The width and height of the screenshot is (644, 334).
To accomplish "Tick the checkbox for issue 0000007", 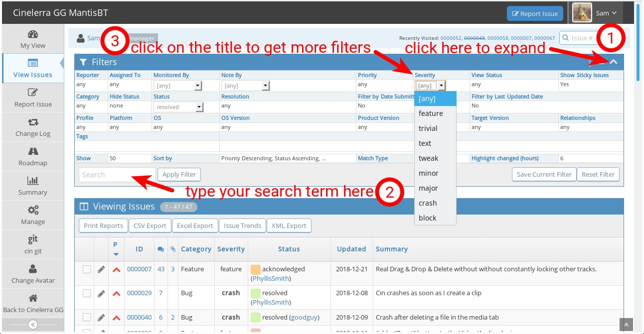I will 87,269.
